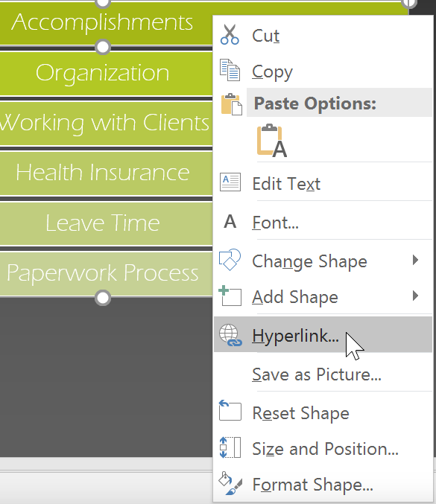Select the Paperwork Process shape
Image resolution: width=436 pixels, height=504 pixels.
pos(106,273)
